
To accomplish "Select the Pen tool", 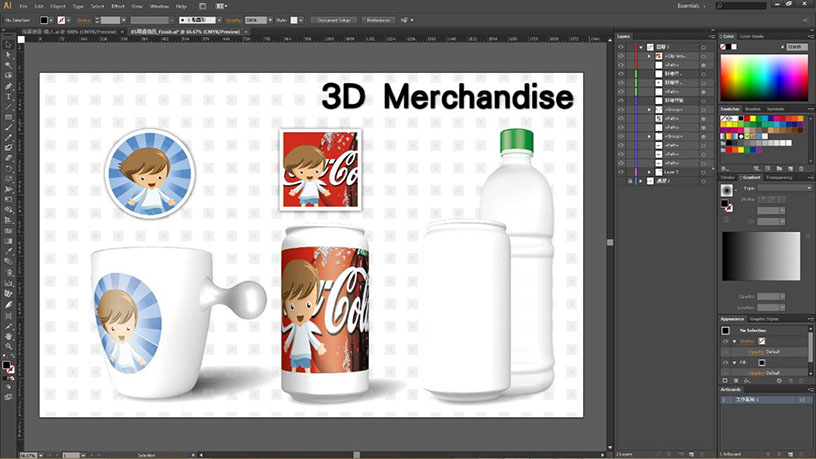I will [8, 85].
